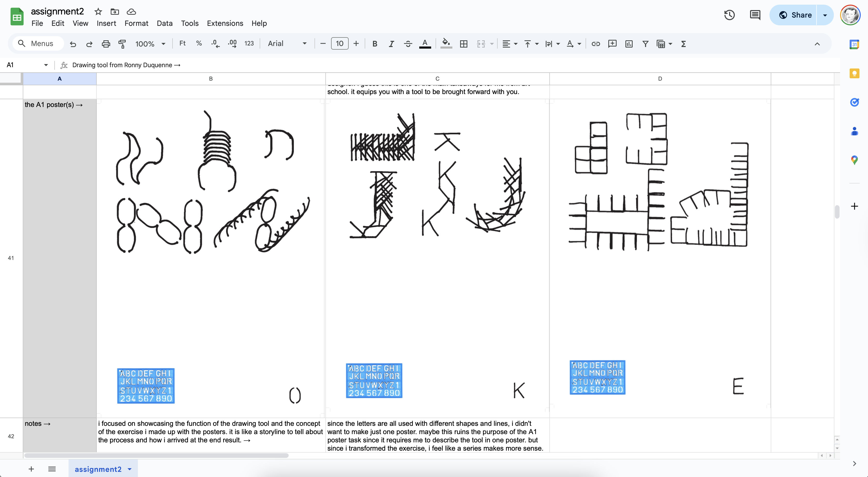Viewport: 868px width, 477px height.
Task: Add a new sheet with plus button
Action: [x=31, y=469]
